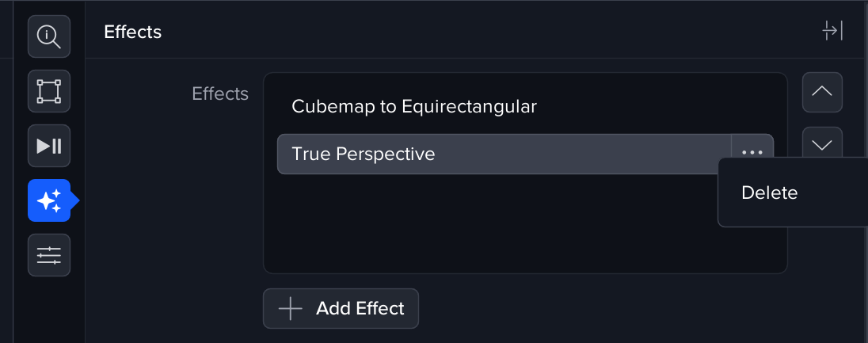
Task: Open the Playback play/pause sidebar icon
Action: tap(49, 146)
